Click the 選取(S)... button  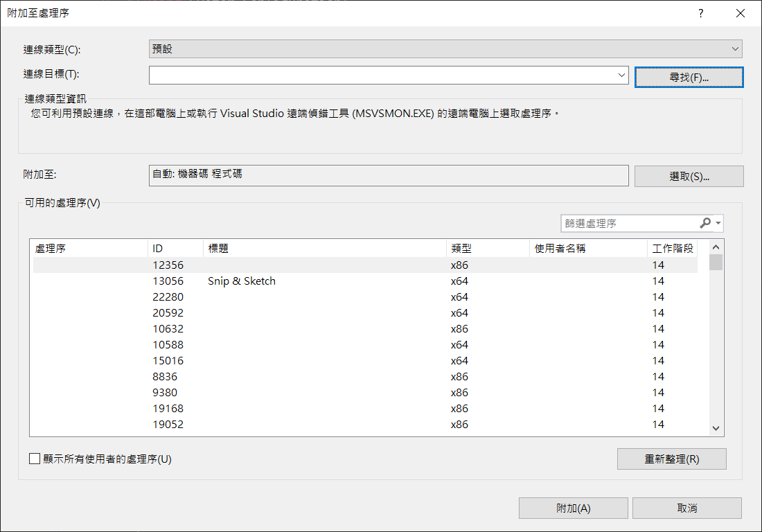coord(689,176)
